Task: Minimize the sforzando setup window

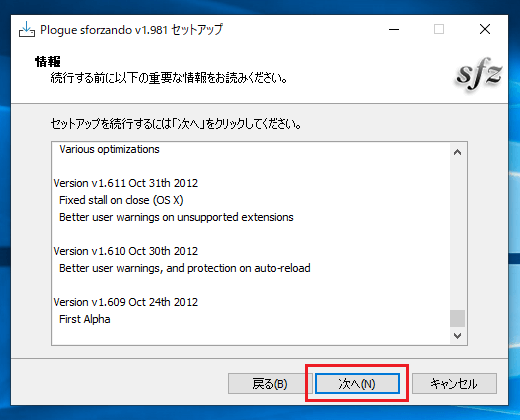Action: coord(394,29)
